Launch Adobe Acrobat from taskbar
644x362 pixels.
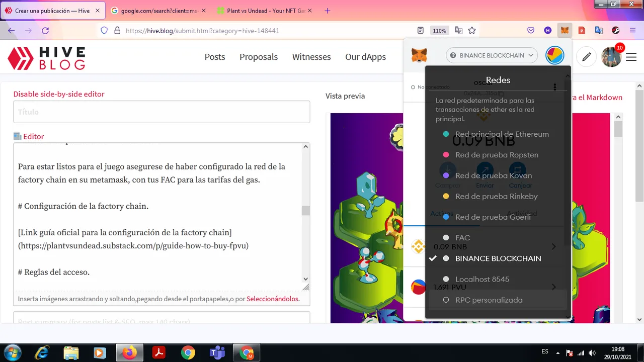coord(159,353)
